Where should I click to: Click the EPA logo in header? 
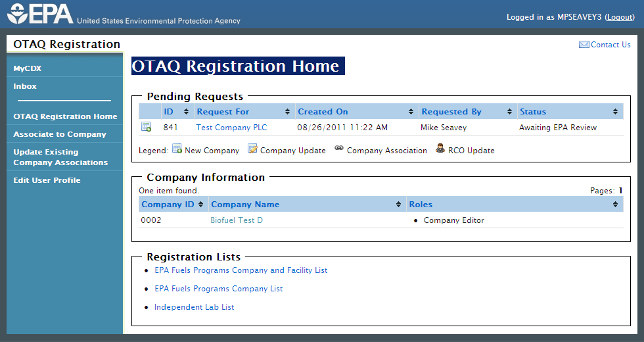pyautogui.click(x=40, y=14)
